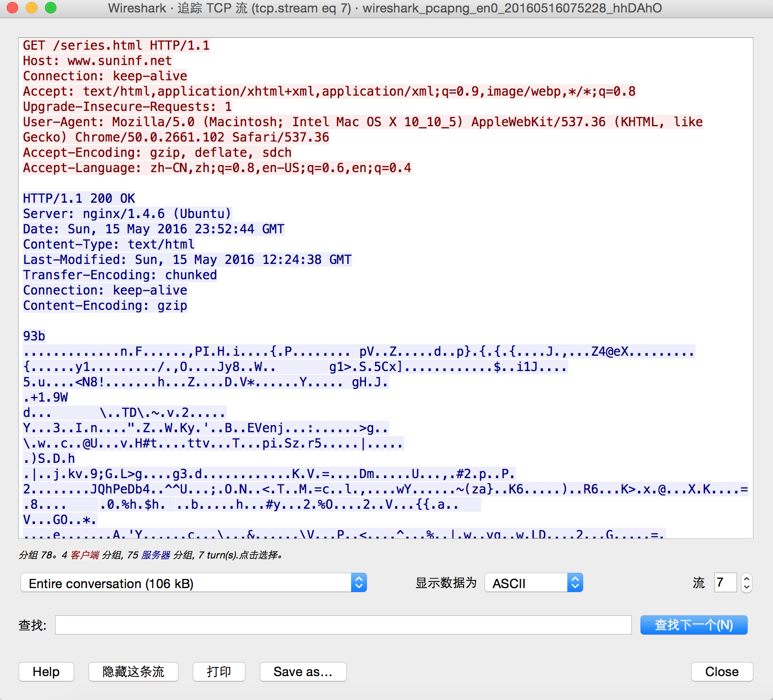Decrement the stream number stepper down
This screenshot has width=773, height=700.
coord(747,588)
